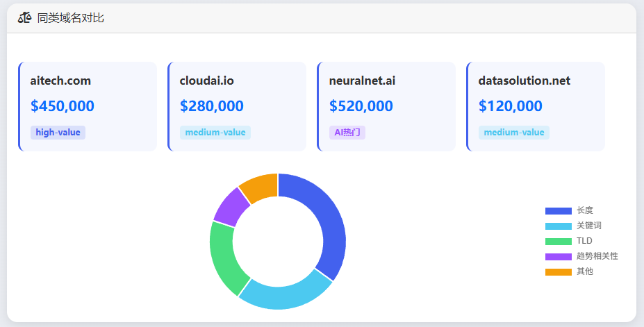Toggle 其他 legend color swatch
Image resolution: width=644 pixels, height=327 pixels.
click(558, 271)
